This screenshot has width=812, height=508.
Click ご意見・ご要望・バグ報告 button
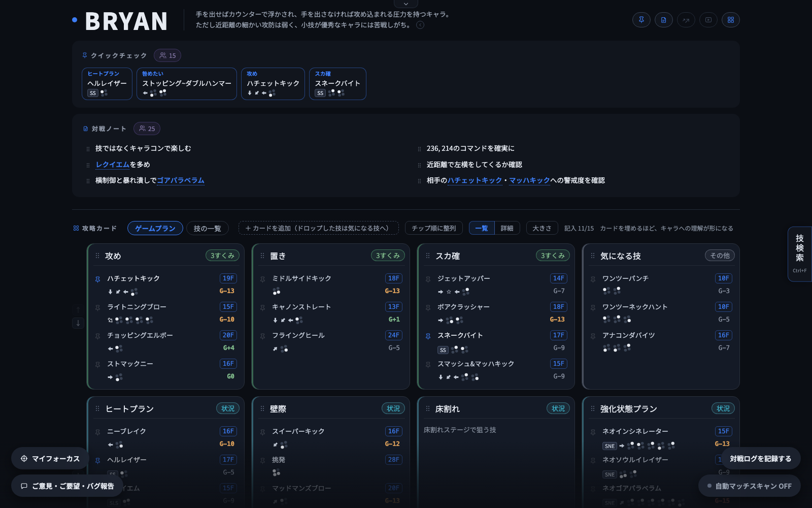tap(67, 486)
